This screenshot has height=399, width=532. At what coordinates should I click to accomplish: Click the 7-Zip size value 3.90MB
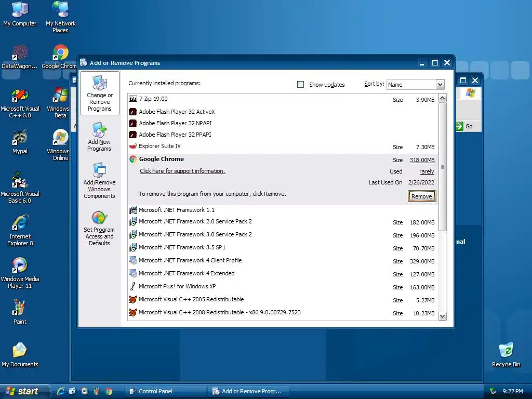pyautogui.click(x=425, y=100)
